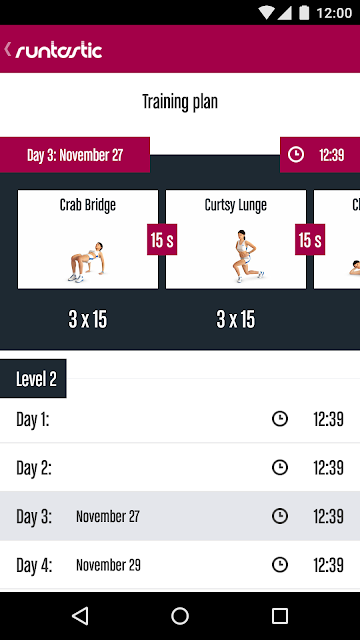The image size is (360, 640).
Task: Tap the Day 3: November 27 banner
Action: (75, 155)
